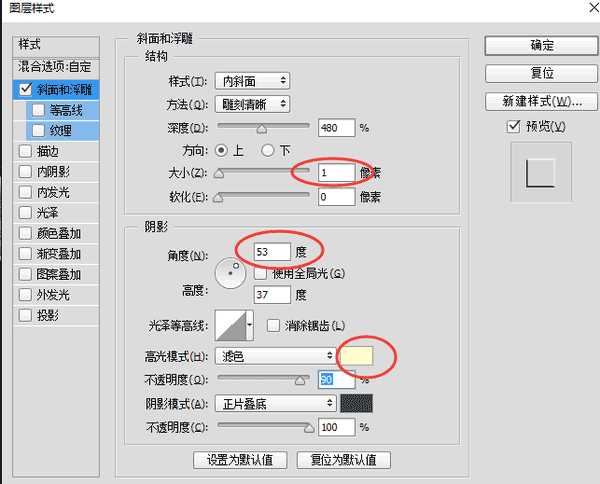
Task: Click the shadow 不透明度(C) slider handle
Action: 309,428
